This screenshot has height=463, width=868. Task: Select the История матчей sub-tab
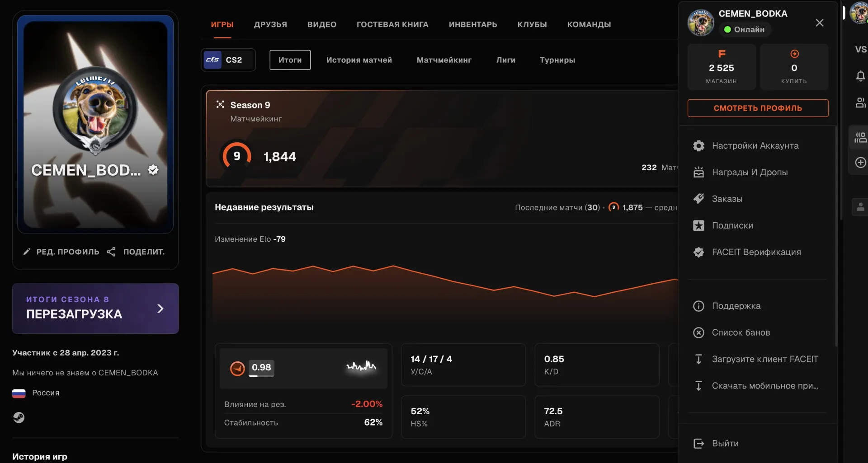tap(359, 60)
